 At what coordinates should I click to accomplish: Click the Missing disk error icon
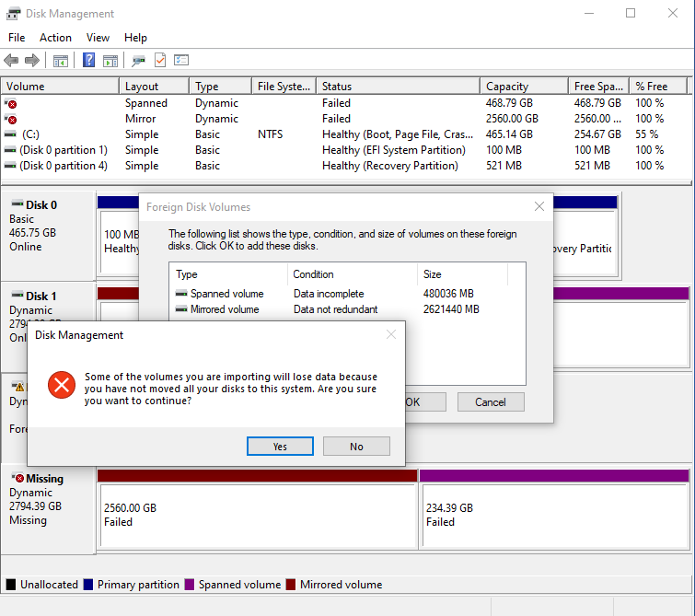coord(18,478)
